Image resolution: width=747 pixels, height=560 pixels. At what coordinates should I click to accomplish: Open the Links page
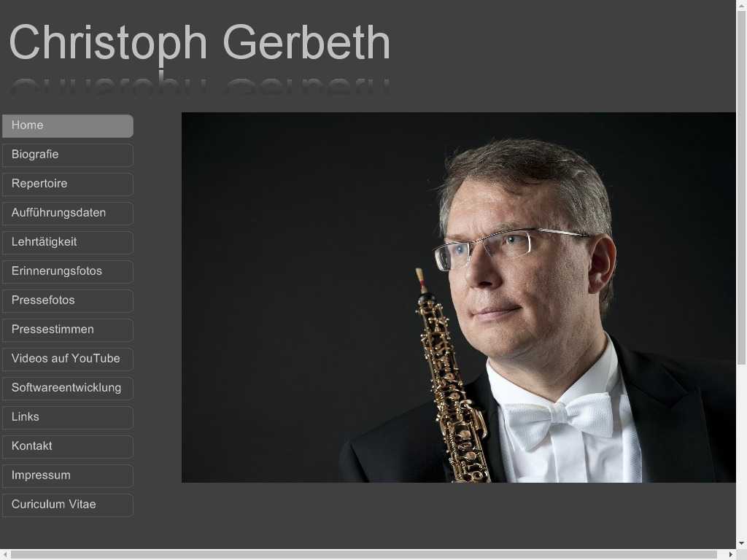pyautogui.click(x=68, y=417)
